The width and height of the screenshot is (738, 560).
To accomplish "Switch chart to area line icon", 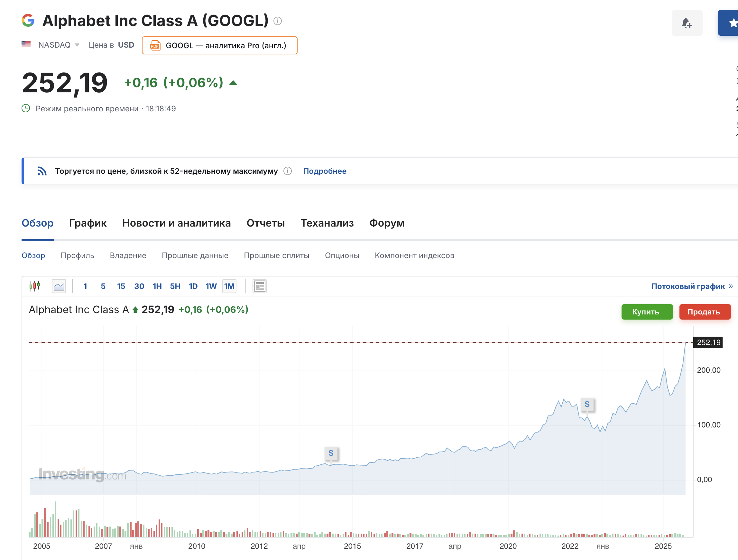I will click(59, 286).
